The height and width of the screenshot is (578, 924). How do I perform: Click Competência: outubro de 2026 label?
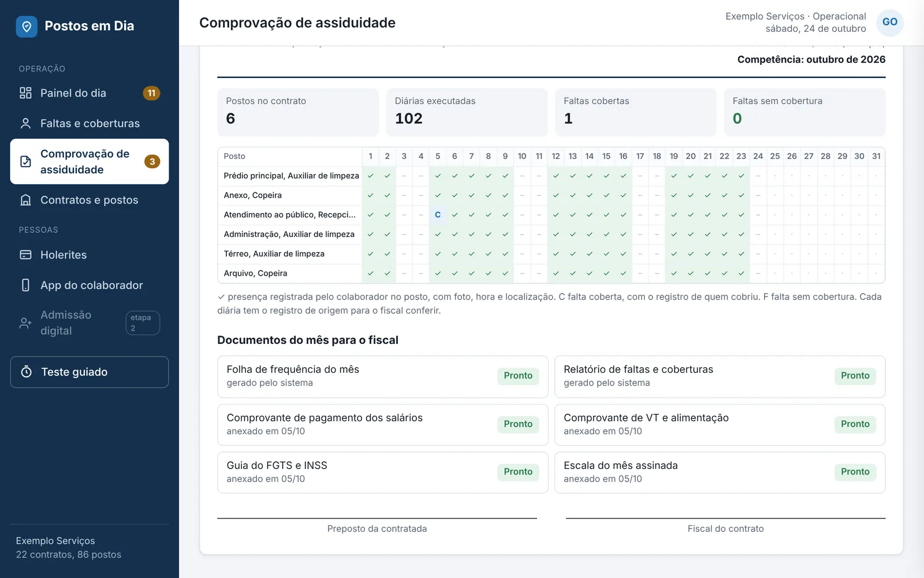[811, 60]
